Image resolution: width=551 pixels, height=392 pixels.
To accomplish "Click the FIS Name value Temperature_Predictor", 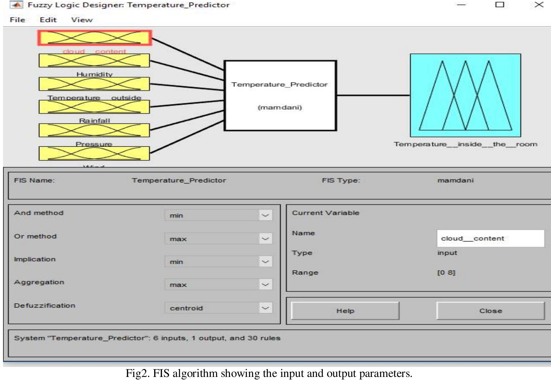I will point(179,180).
